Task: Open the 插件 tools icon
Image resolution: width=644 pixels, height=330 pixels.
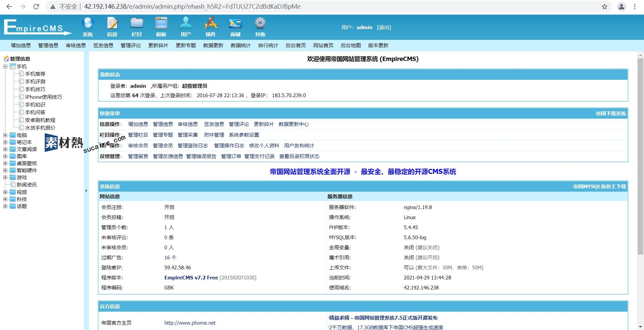Action: [211, 23]
